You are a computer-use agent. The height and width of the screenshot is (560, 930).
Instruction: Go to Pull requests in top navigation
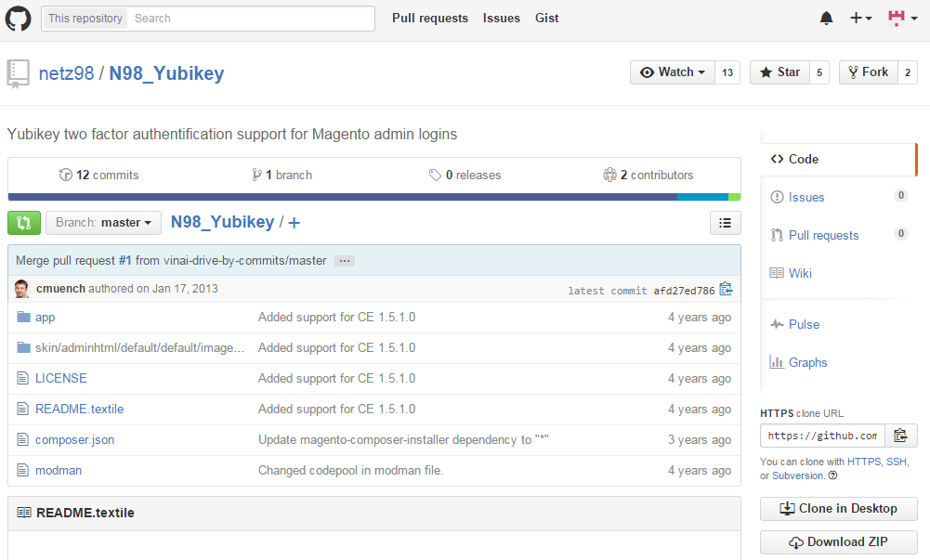click(430, 19)
